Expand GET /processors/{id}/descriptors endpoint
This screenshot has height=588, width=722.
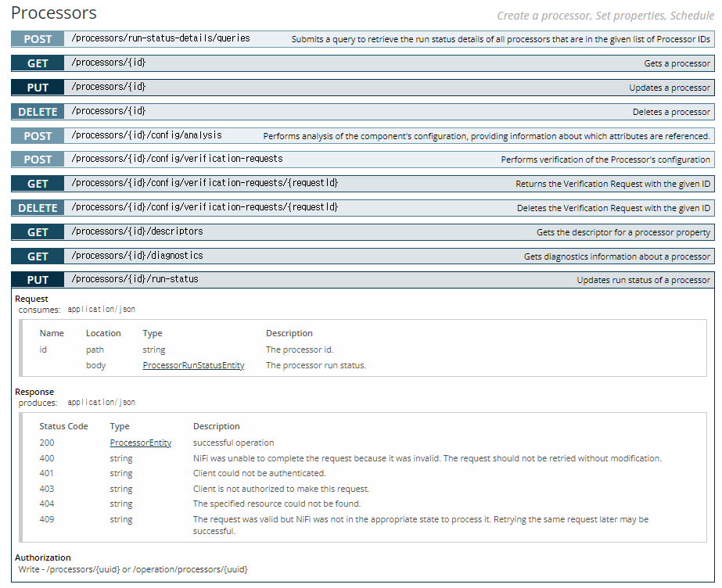pos(363,232)
